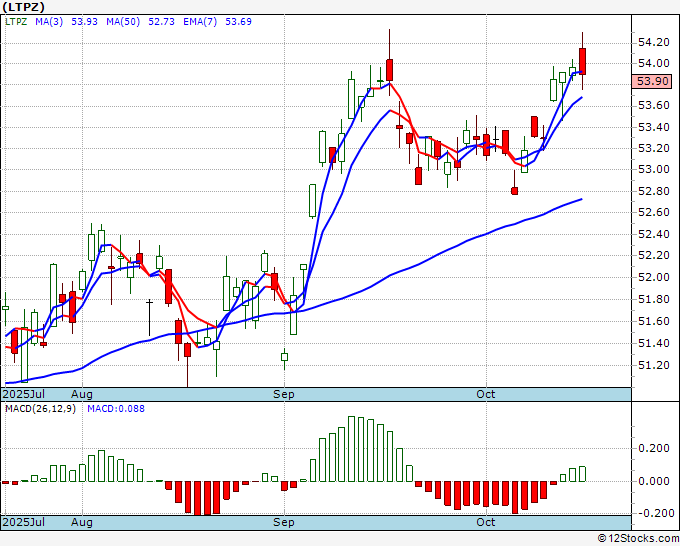The height and width of the screenshot is (546, 680).
Task: Click the (LTPZ) chart title
Action: click(23, 7)
